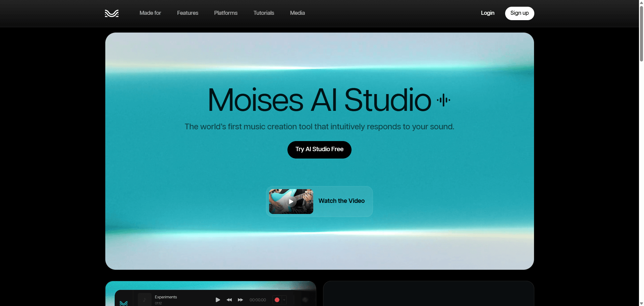Open the Features menu

187,13
